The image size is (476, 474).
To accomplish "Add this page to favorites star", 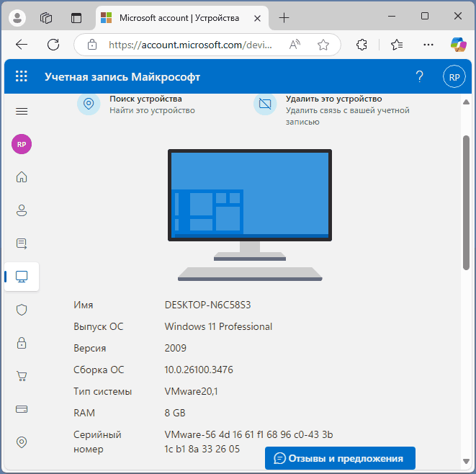I will click(x=323, y=45).
